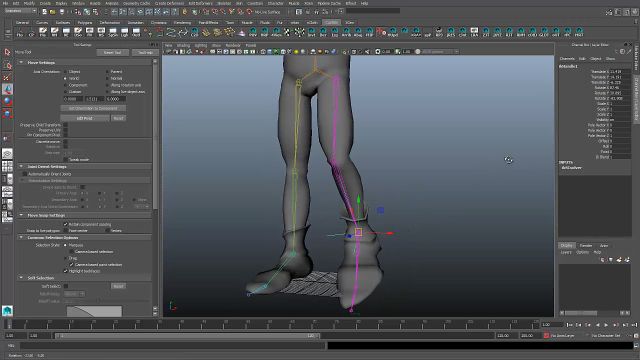640x360 pixels.
Task: Click the hand-shaped icon in status line
Action: (184, 12)
